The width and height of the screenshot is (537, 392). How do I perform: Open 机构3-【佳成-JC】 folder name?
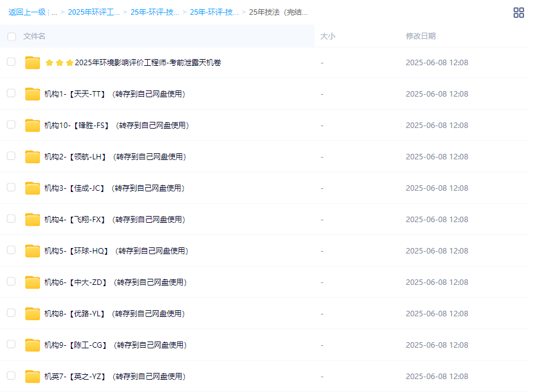(115, 188)
